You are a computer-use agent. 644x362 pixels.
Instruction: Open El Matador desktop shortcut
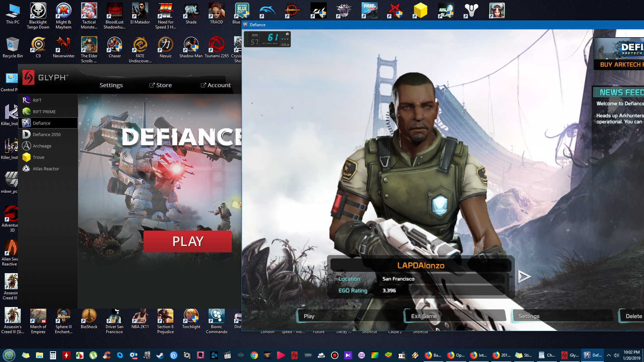click(x=140, y=14)
